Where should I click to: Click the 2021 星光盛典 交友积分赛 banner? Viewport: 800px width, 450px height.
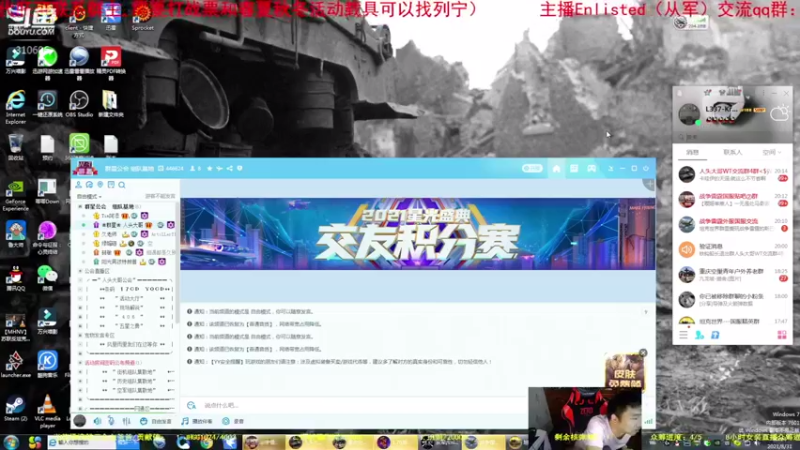(x=417, y=234)
